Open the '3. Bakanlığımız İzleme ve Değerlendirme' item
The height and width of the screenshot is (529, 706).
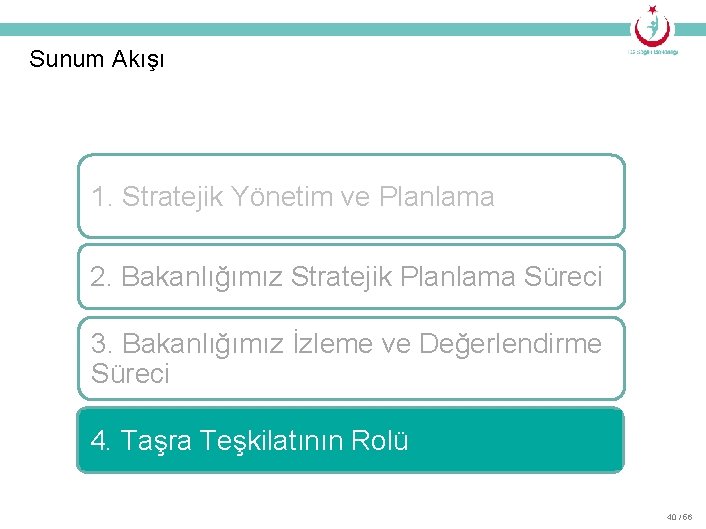(351, 358)
